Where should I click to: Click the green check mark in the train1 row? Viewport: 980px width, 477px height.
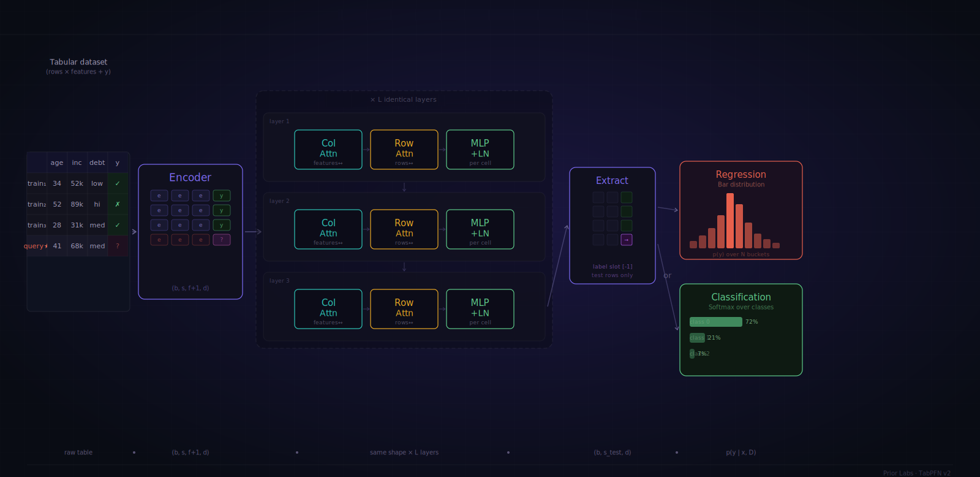pyautogui.click(x=118, y=183)
